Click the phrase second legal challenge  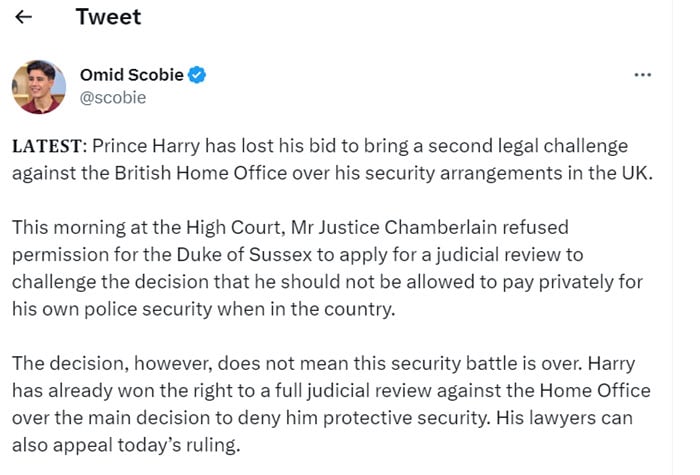coord(538,146)
